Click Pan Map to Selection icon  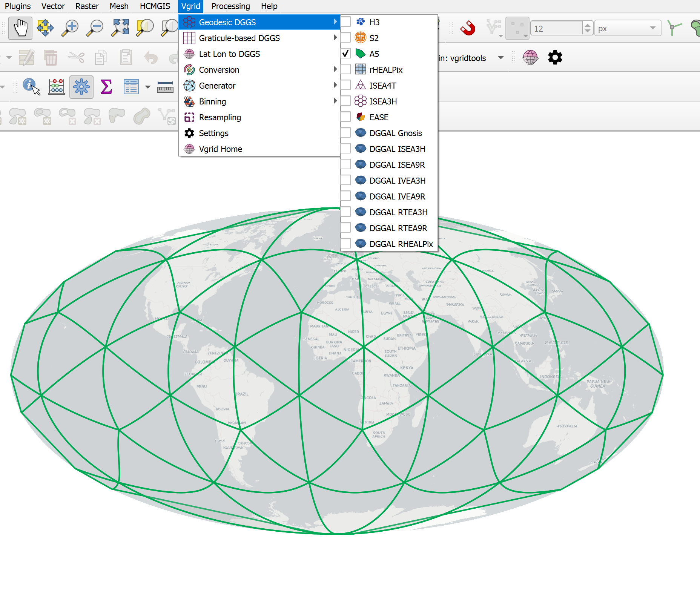point(45,28)
